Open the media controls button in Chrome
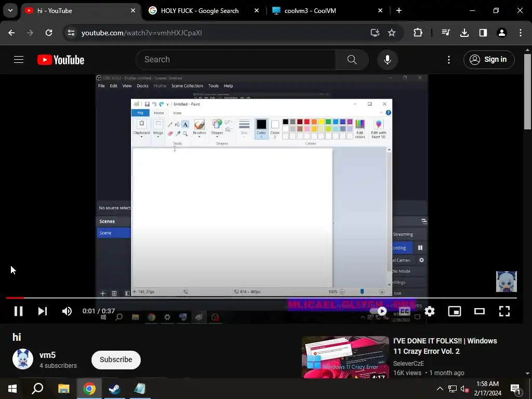Viewport: 532px width, 399px height. pyautogui.click(x=445, y=33)
